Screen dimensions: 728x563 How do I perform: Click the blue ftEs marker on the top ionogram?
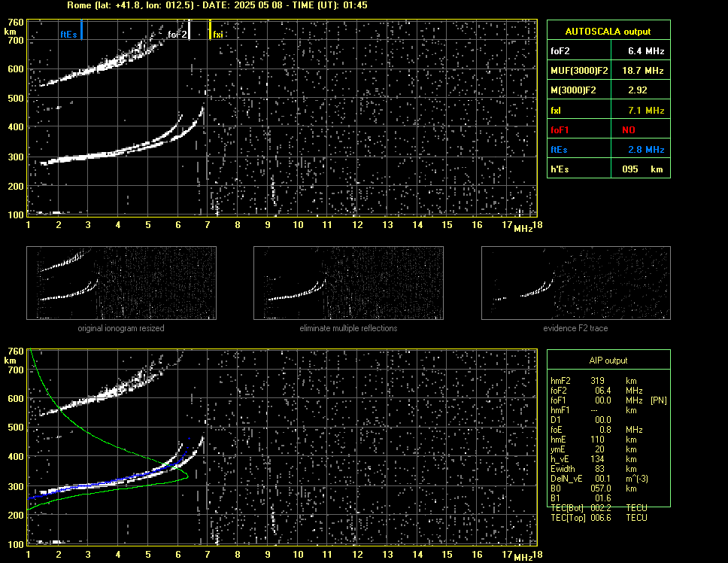click(81, 29)
